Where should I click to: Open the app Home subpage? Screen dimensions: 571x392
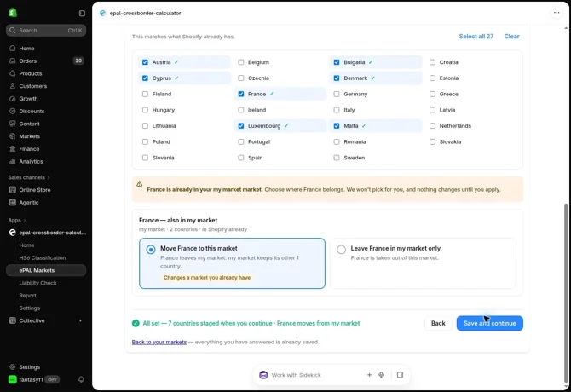click(x=26, y=245)
